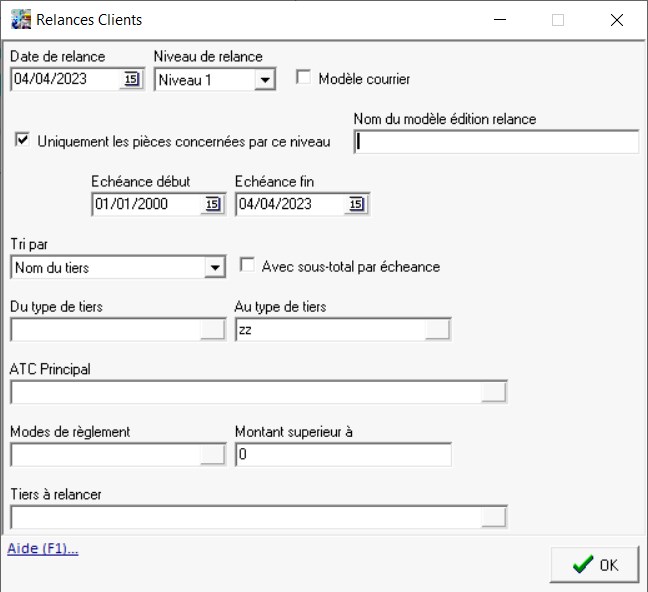The width and height of the screenshot is (648, 592).
Task: Open calendar picker for Echéance début
Action: (212, 204)
